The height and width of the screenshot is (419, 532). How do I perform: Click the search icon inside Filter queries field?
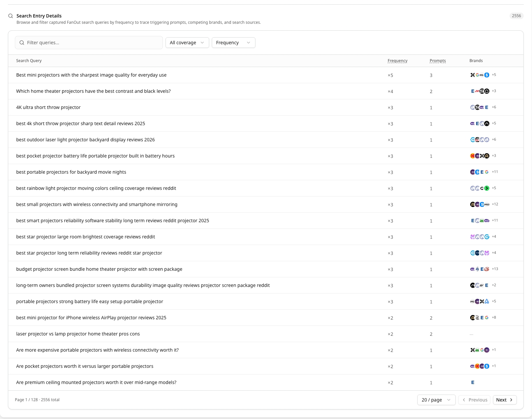[x=22, y=43]
